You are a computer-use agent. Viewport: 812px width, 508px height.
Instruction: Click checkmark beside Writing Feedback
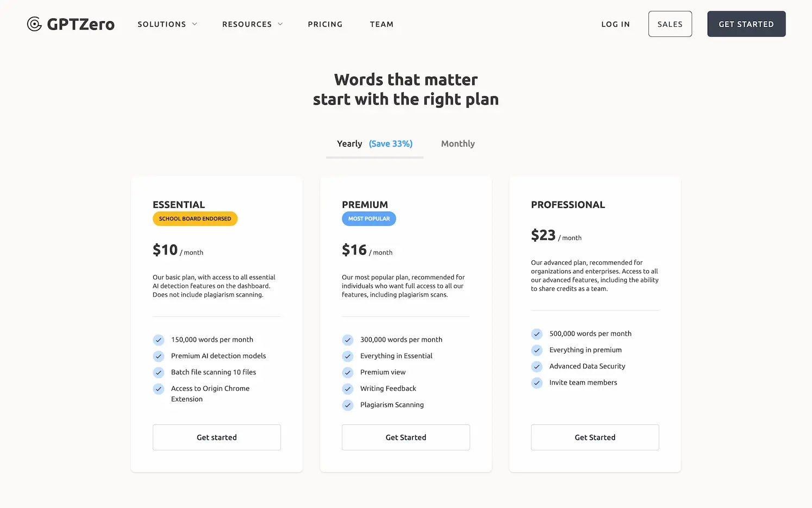[x=347, y=388]
